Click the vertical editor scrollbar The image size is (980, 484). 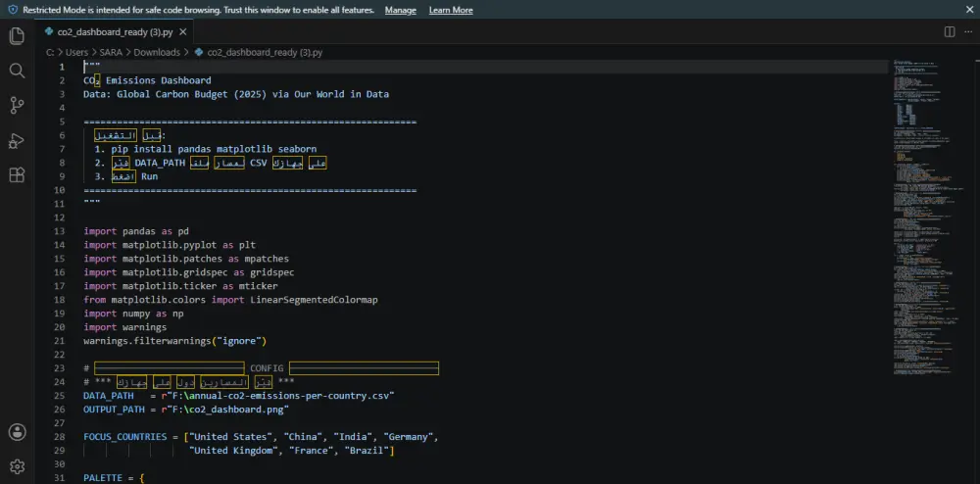tap(975, 271)
